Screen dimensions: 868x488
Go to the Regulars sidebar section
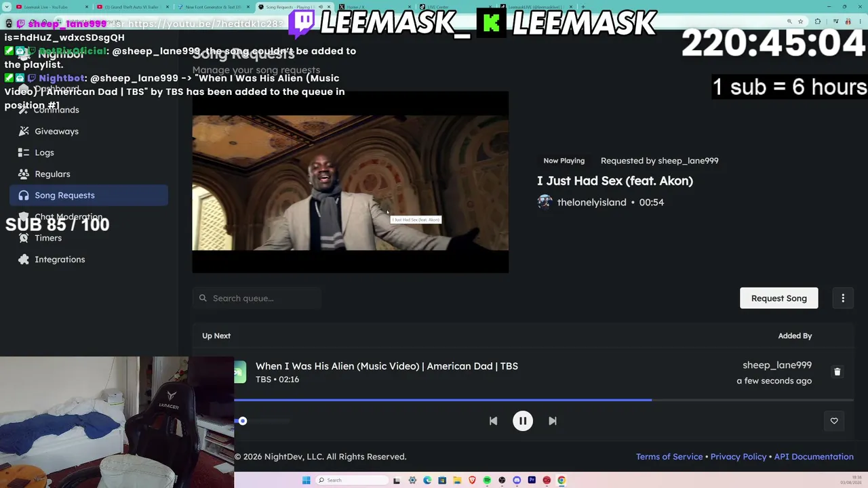tap(53, 174)
